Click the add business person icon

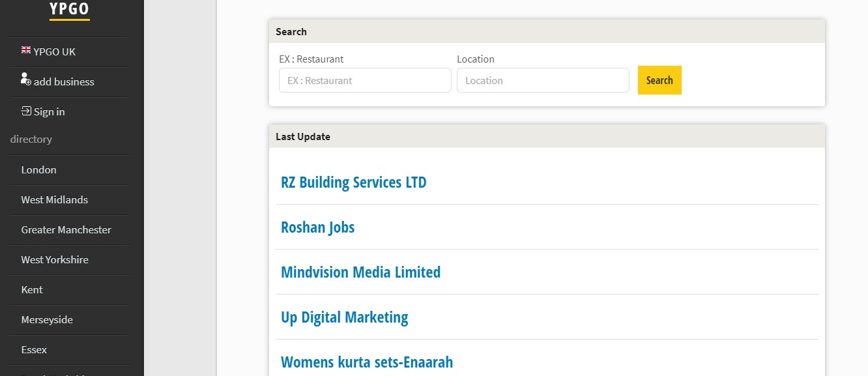[x=26, y=80]
